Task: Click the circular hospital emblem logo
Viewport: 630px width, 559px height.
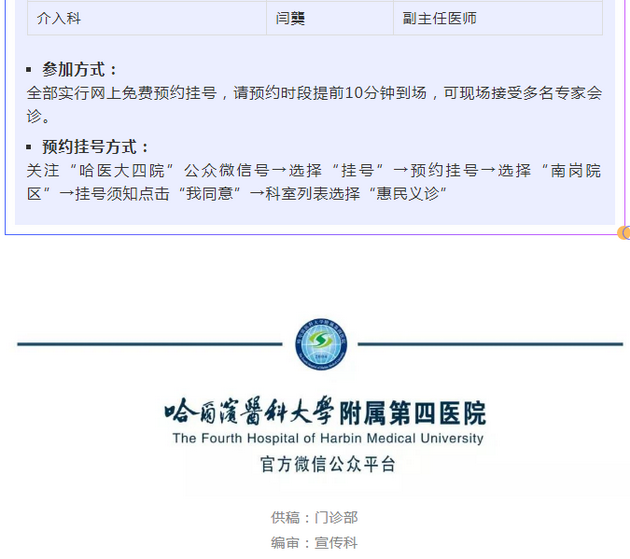Action: click(320, 345)
